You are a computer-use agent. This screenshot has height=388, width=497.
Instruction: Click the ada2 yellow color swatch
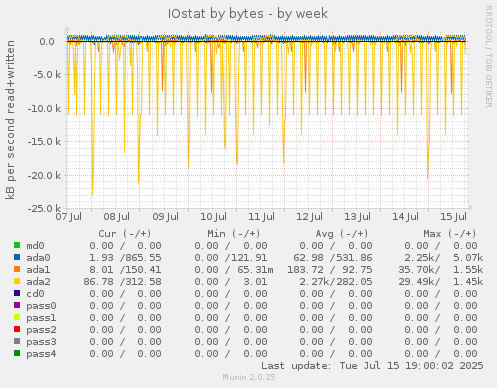tap(17, 281)
